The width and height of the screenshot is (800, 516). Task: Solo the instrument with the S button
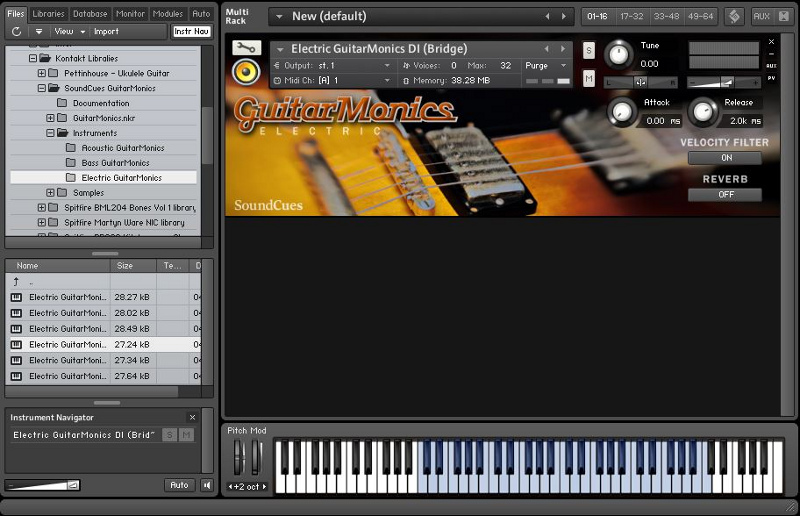(589, 51)
